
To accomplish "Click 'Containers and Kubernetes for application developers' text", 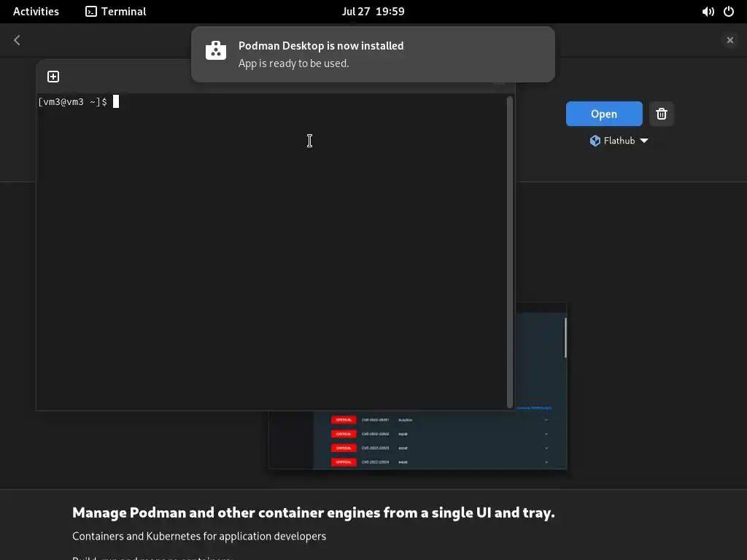I will 199,536.
